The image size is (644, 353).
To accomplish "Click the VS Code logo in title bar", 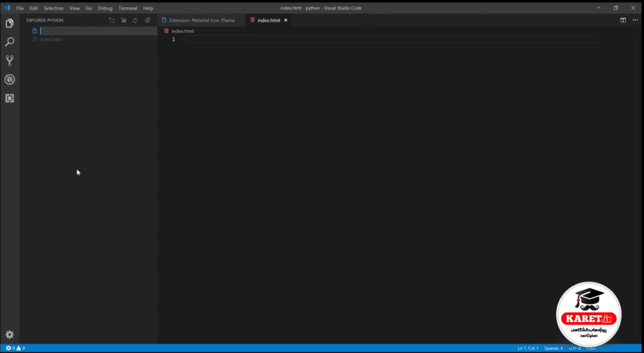I will pyautogui.click(x=7, y=8).
